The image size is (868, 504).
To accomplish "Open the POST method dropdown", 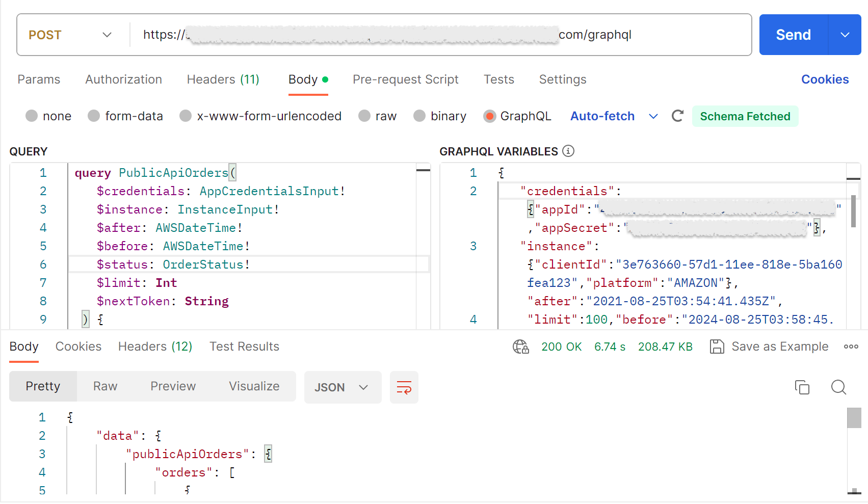I will (71, 35).
